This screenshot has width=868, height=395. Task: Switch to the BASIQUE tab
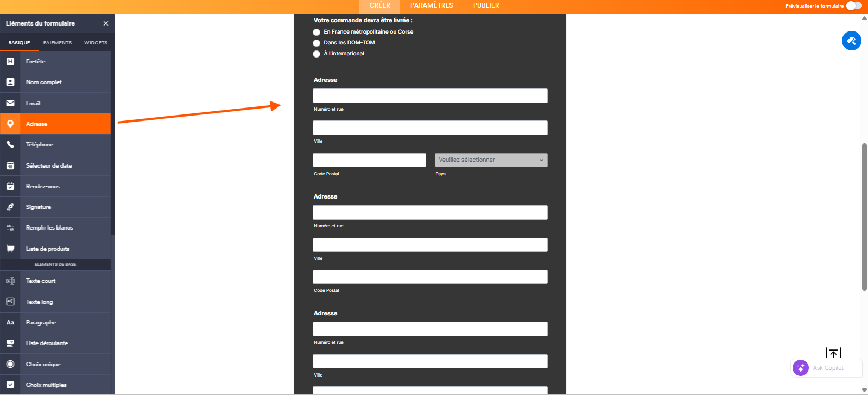coord(19,43)
